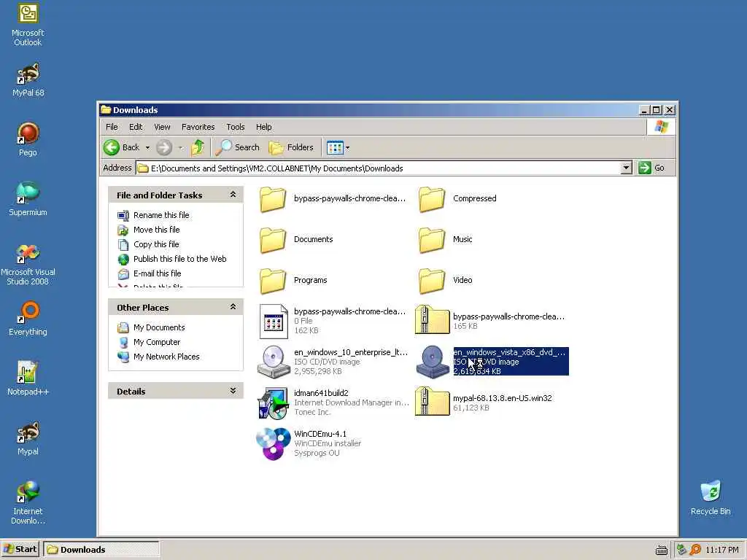Click the Downloads window title bar folder icon

pos(106,110)
